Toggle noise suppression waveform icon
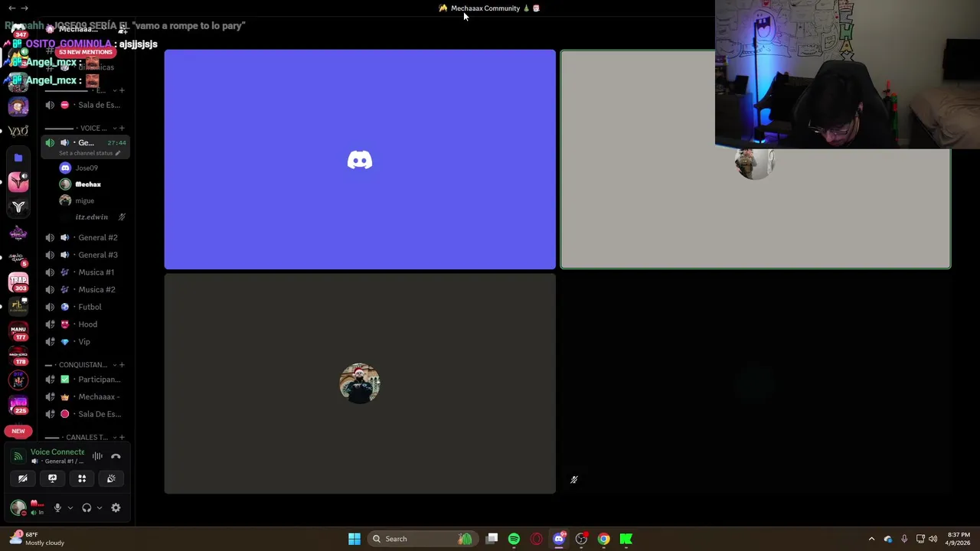Screen dimensions: 980x551 pos(97,456)
